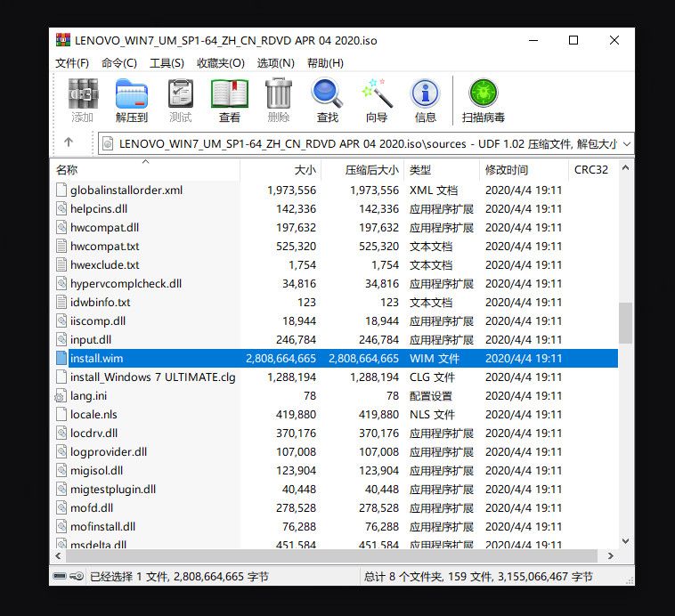Click the 添加 (Add) toolbar icon
Screen dimensions: 675x616
point(83,93)
